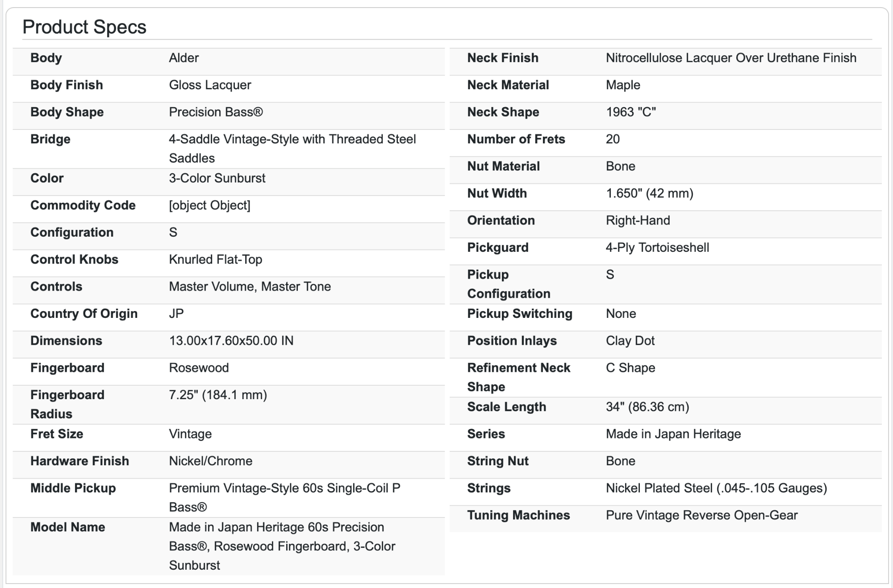This screenshot has width=893, height=588.
Task: Click the 'Bridge' label
Action: tap(50, 139)
